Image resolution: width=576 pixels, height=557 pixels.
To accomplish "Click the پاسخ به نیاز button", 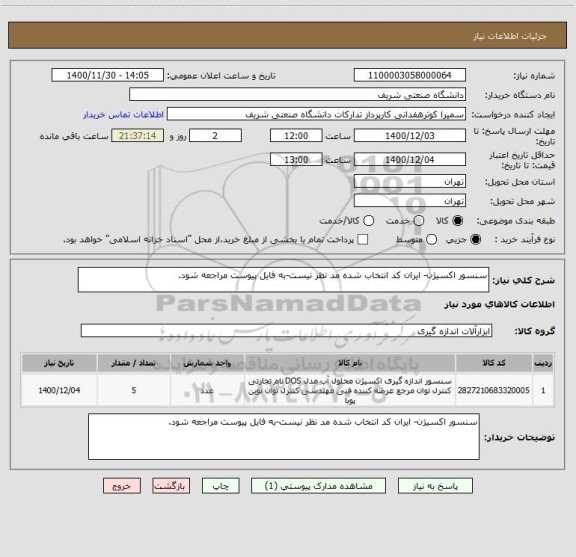I will [435, 486].
